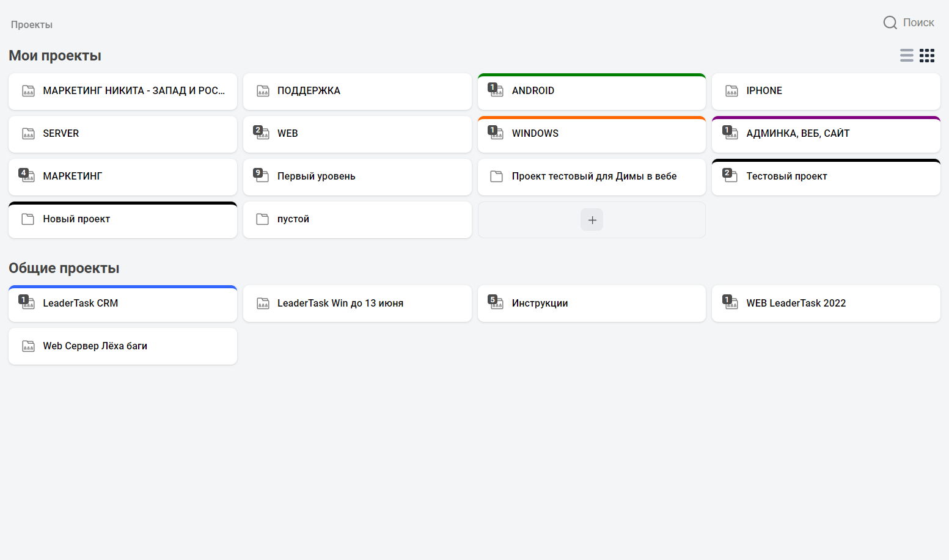Screen dimensions: 949x560
Task: Click МАРКЕТИНГ folder icon with badge 4
Action: point(27,175)
